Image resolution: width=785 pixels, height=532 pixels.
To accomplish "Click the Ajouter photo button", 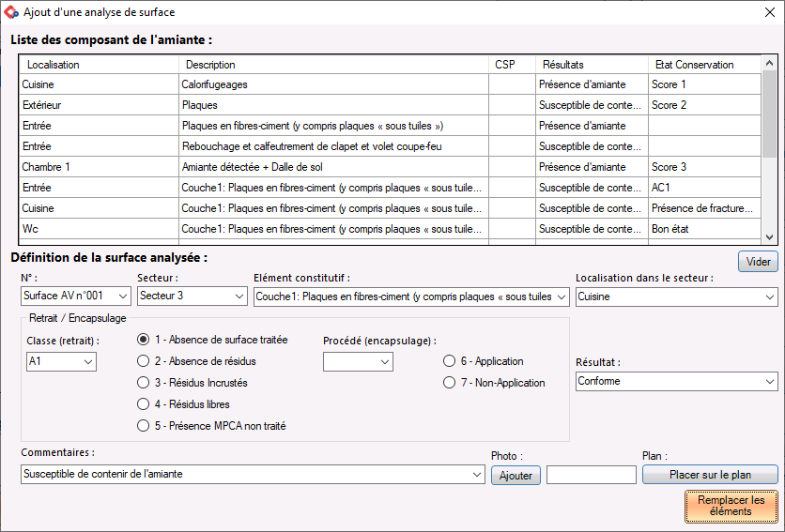I will (516, 475).
